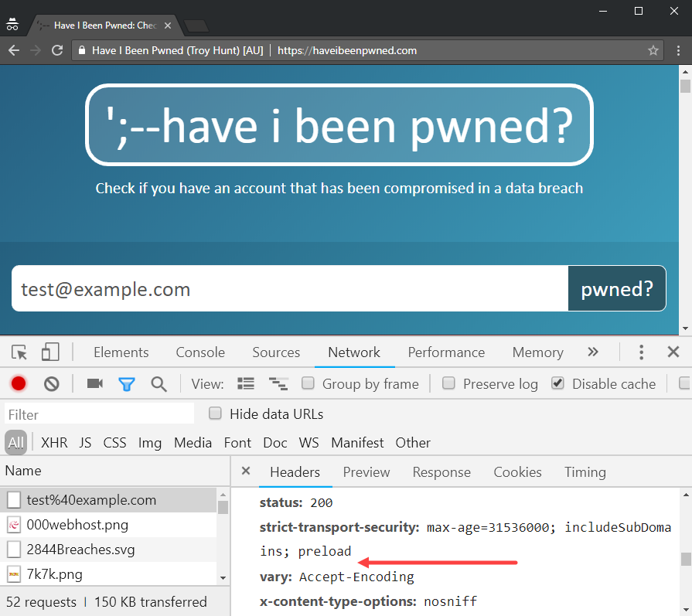Image resolution: width=692 pixels, height=616 pixels.
Task: Toggle the network filter funnel icon
Action: [x=127, y=384]
